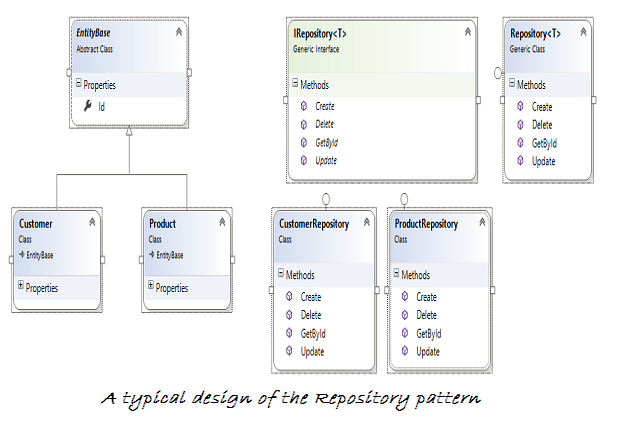Collapse Methods section in ProductRepository

click(x=396, y=273)
